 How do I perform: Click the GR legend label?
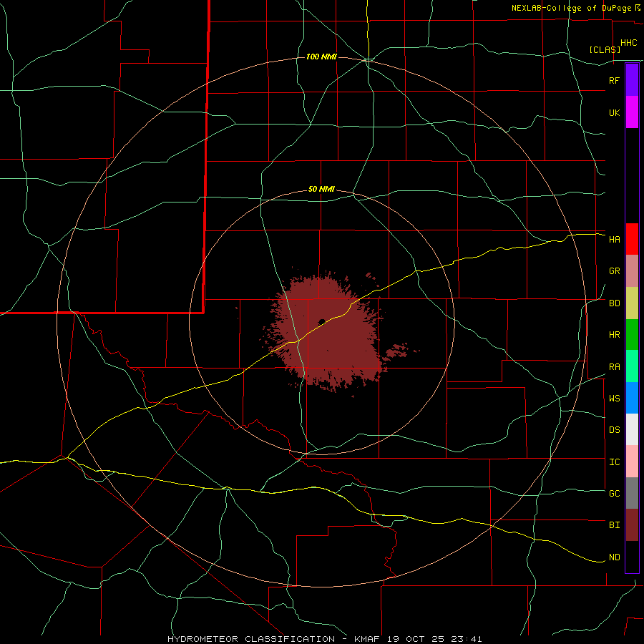[614, 271]
